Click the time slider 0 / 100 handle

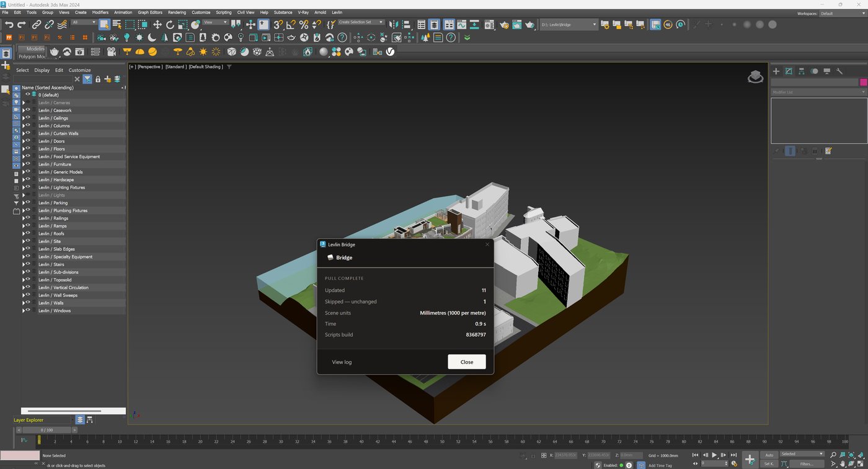pyautogui.click(x=47, y=430)
